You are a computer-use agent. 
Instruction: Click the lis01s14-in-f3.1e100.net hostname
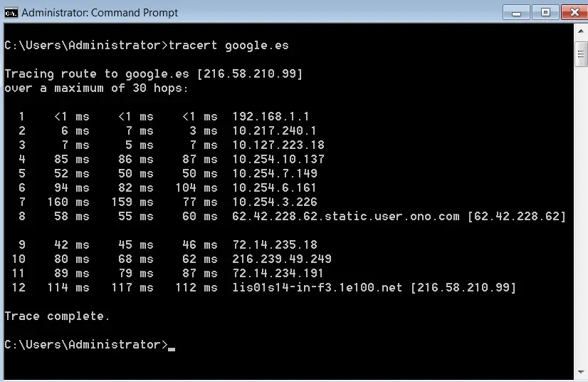click(x=317, y=288)
